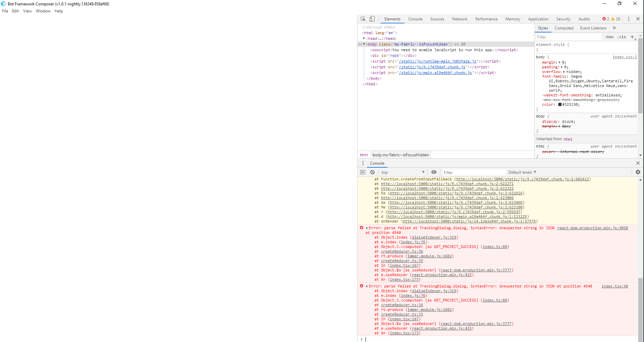This screenshot has width=644, height=342.
Task: Open the DevTools customize menu
Action: pyautogui.click(x=629, y=19)
